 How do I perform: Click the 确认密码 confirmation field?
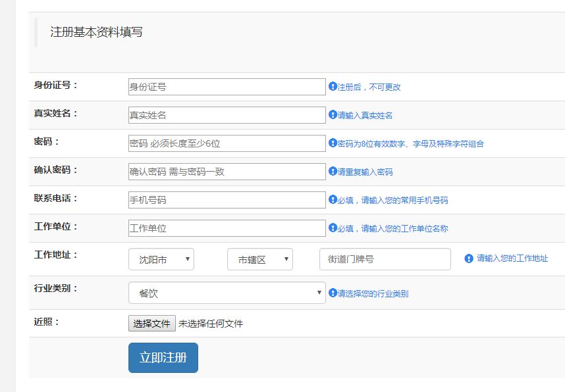point(227,172)
